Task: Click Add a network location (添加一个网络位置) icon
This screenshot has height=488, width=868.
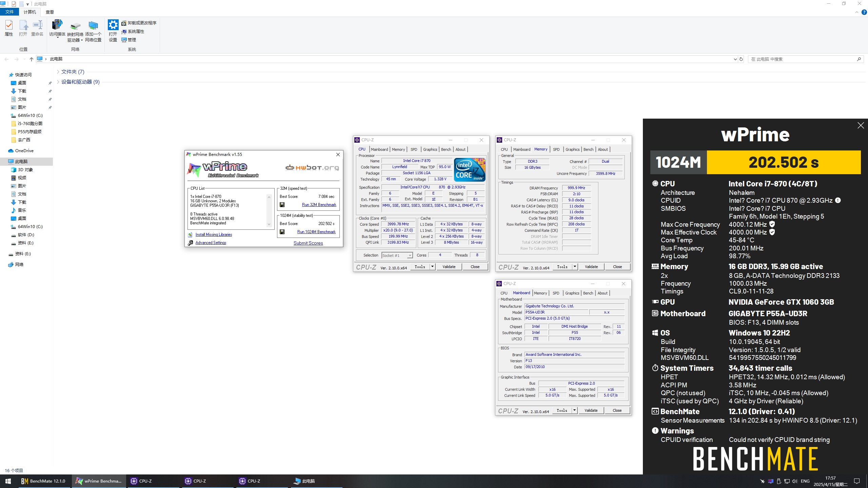Action: coord(93,31)
